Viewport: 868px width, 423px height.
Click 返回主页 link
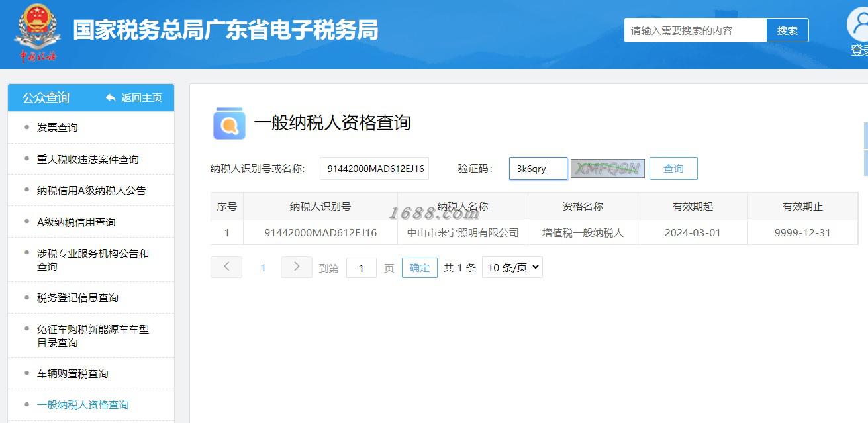click(x=141, y=98)
